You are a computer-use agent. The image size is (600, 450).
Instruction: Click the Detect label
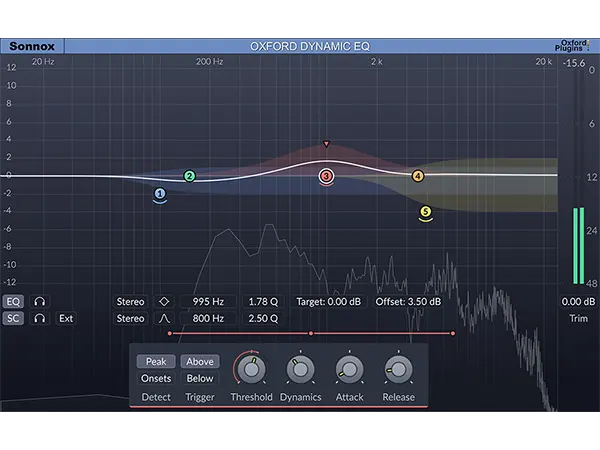pos(156,397)
